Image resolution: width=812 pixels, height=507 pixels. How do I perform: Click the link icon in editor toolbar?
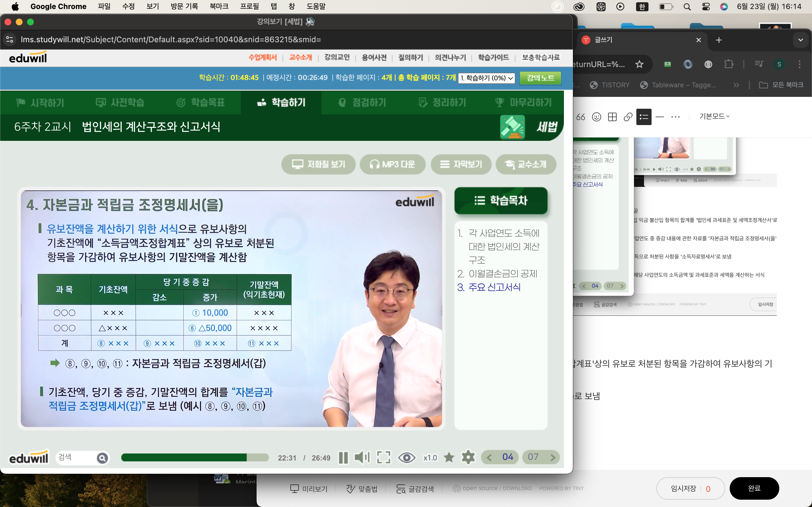[x=628, y=117]
